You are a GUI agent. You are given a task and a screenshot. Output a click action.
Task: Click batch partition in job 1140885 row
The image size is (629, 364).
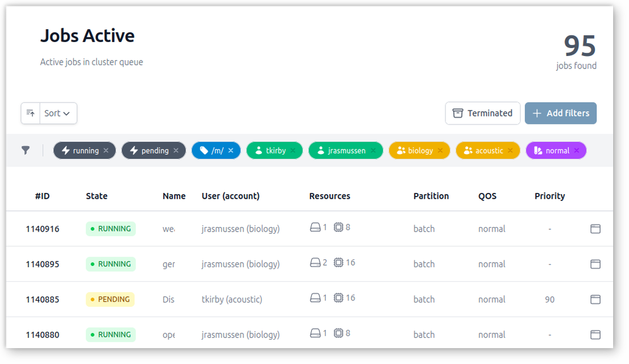click(x=424, y=299)
